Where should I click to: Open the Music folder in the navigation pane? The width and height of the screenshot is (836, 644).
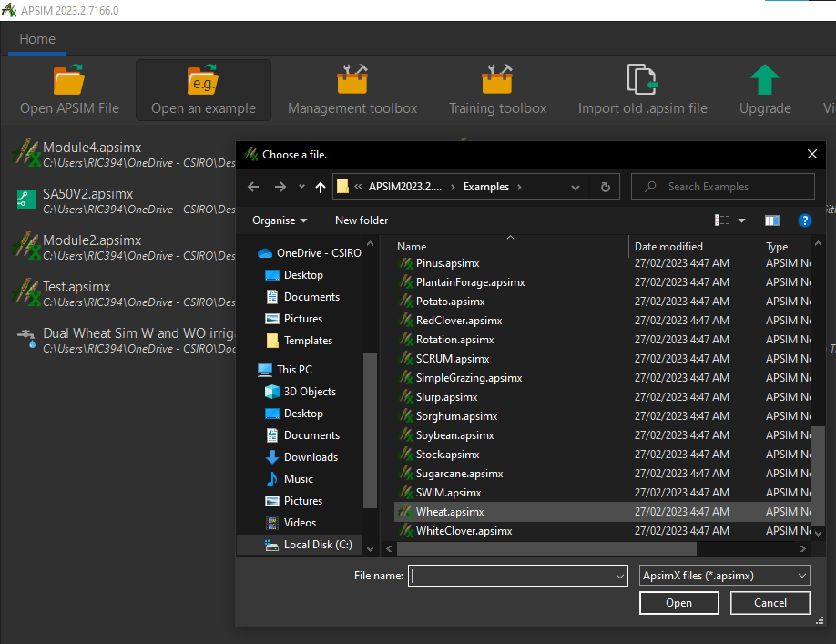(x=290, y=479)
